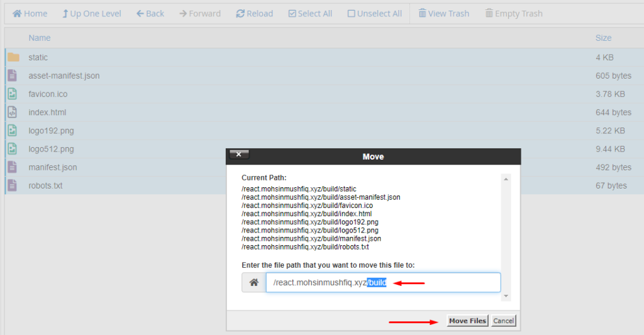Viewport: 644px width, 335px height.
Task: Click logo512.png image file icon
Action: coord(13,148)
